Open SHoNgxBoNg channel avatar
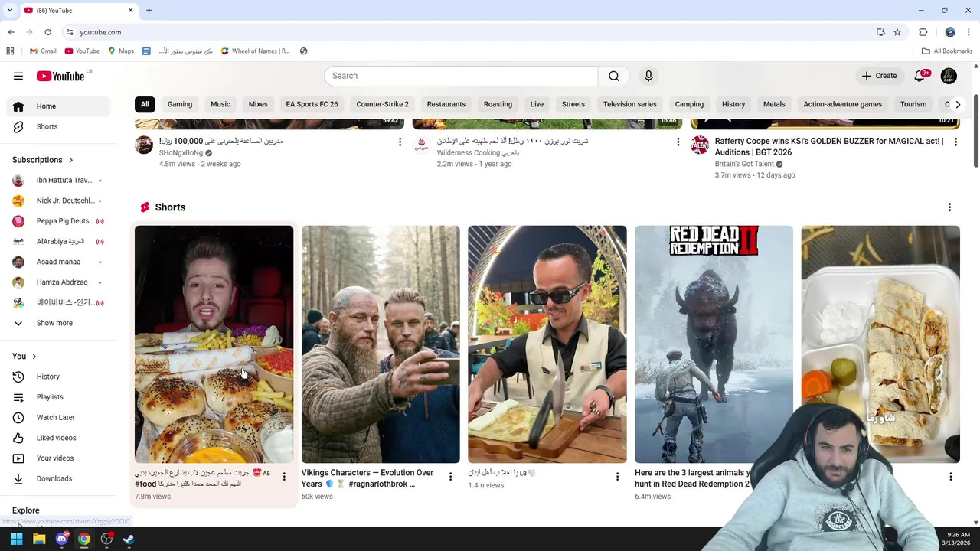The height and width of the screenshot is (551, 980). click(x=144, y=145)
